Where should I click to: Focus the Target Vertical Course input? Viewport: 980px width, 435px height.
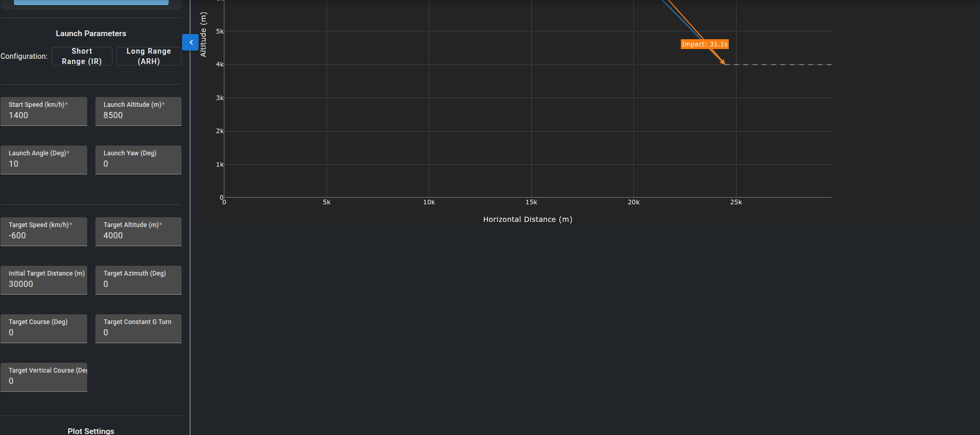pos(44,381)
